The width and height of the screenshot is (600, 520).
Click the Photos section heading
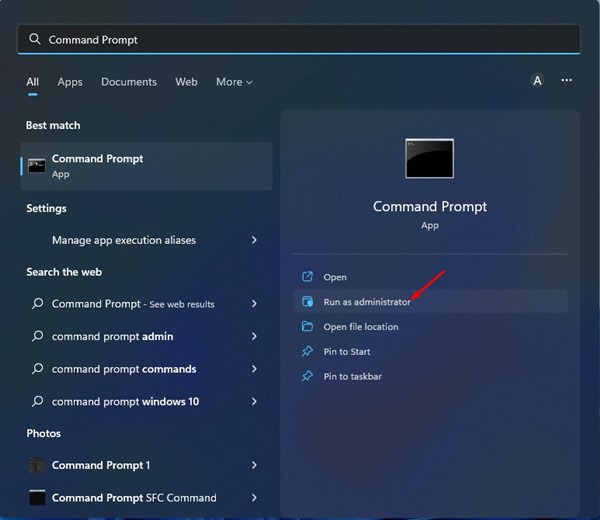(44, 433)
